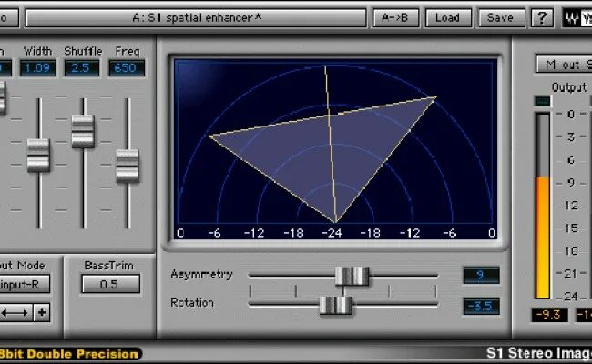Click the BassTrim value button 0.5

click(x=110, y=284)
